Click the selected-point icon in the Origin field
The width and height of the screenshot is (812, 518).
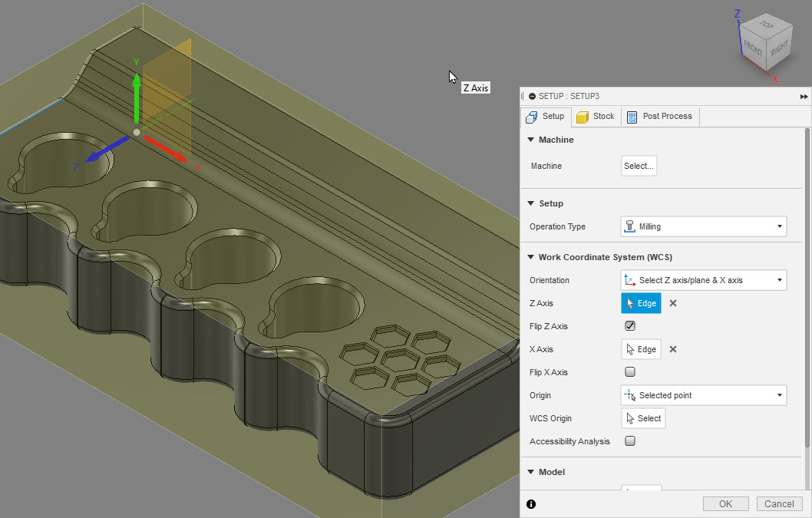click(631, 394)
